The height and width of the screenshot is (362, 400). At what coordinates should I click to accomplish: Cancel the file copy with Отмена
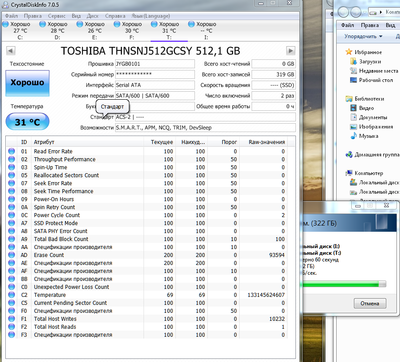coord(370,304)
